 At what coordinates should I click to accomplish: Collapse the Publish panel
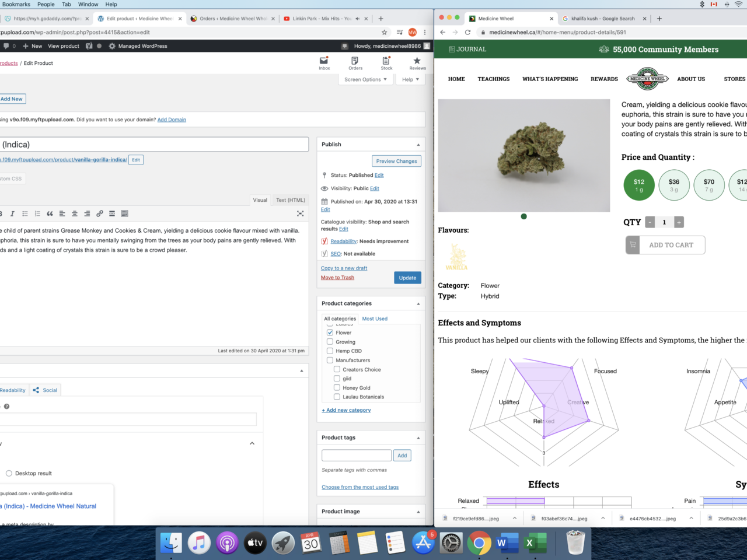click(418, 145)
